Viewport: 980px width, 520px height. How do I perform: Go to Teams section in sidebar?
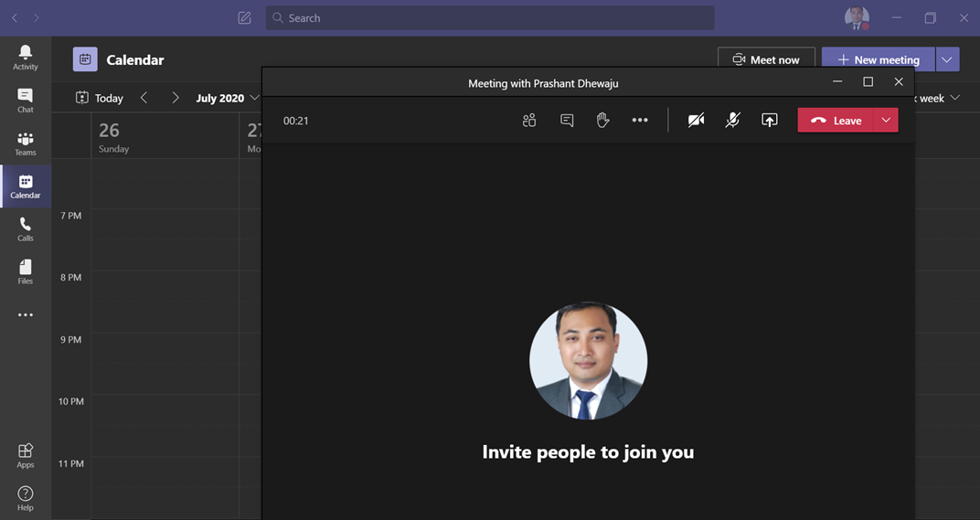[26, 143]
